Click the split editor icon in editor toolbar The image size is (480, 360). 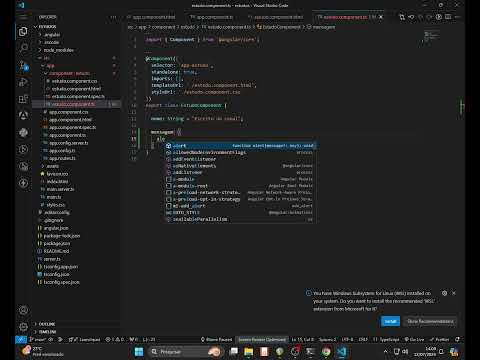(448, 17)
